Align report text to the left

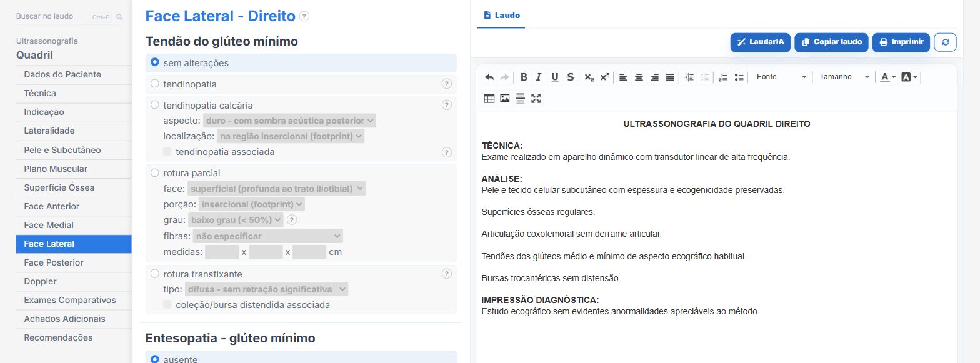(623, 77)
